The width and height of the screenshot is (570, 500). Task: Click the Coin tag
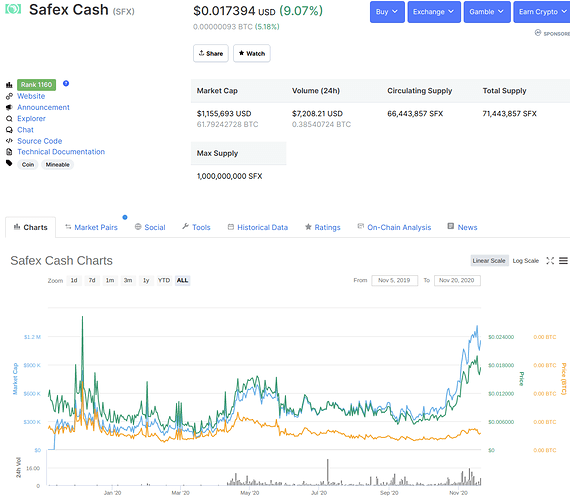coord(28,165)
